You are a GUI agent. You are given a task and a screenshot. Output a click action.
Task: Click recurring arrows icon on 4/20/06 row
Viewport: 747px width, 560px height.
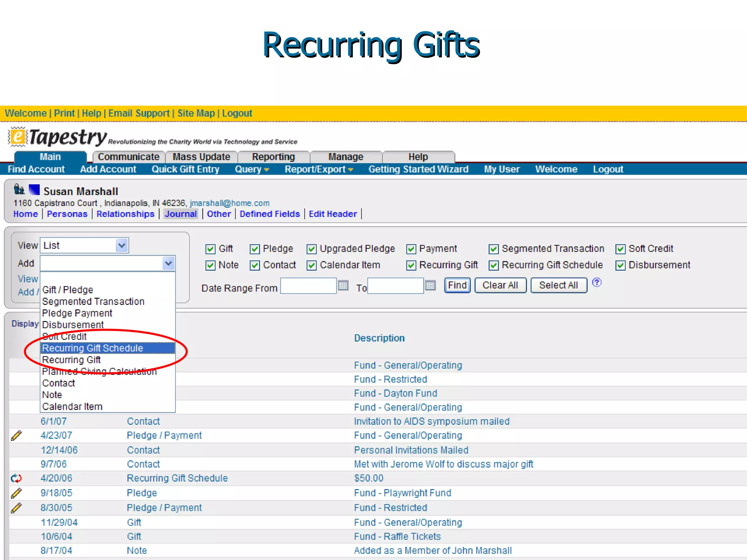(16, 478)
